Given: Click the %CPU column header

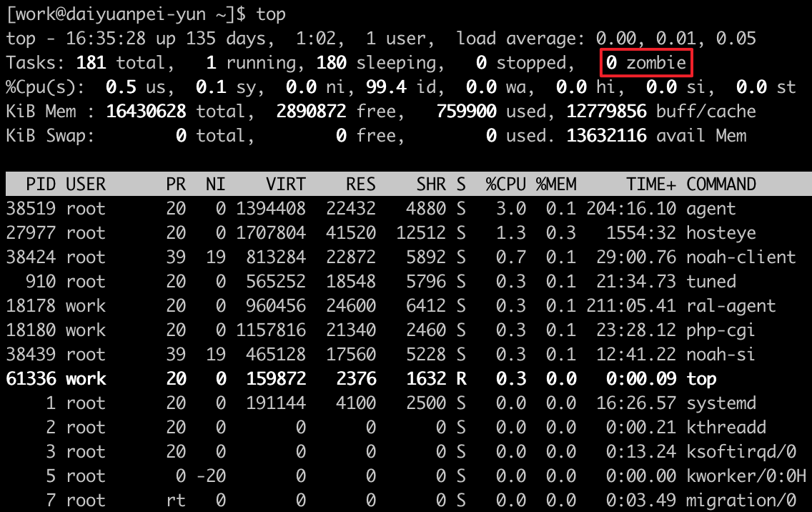Looking at the screenshot, I should (508, 184).
